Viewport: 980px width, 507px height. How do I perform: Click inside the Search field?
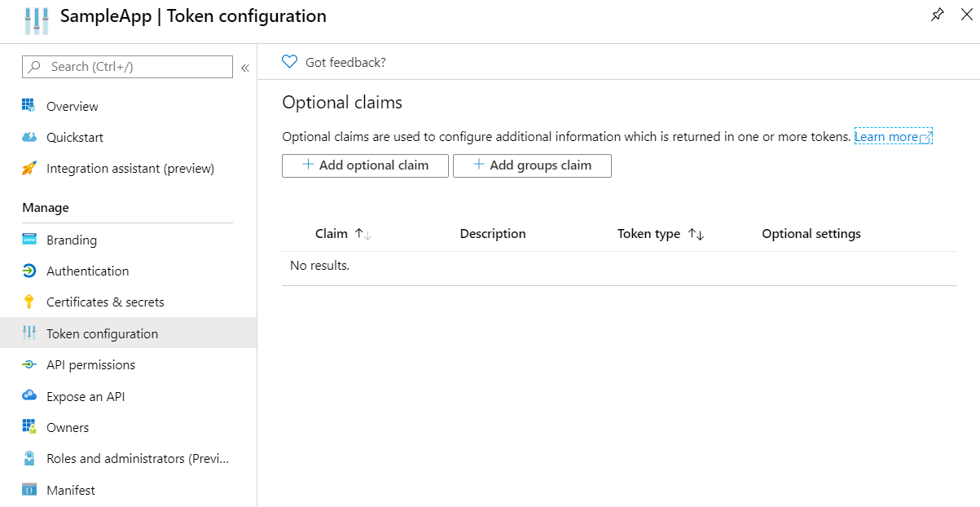click(126, 66)
